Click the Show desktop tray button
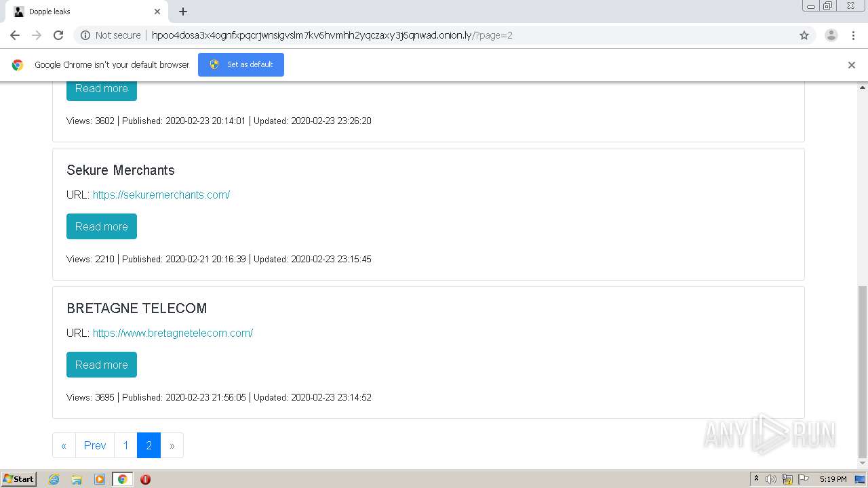The height and width of the screenshot is (488, 868). click(x=861, y=479)
